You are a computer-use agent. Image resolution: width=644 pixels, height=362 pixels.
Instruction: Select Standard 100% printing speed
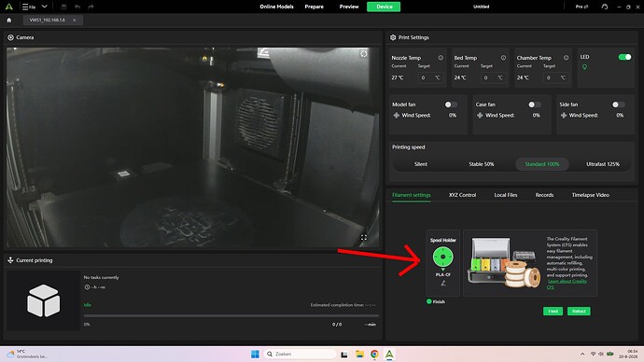point(542,164)
